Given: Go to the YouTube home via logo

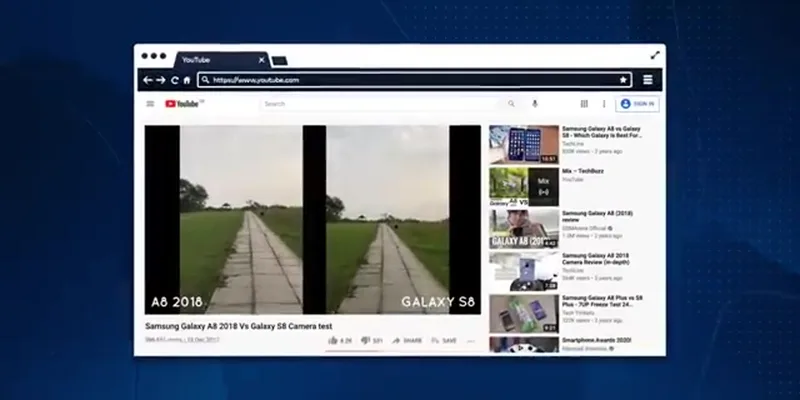Looking at the screenshot, I should 184,104.
